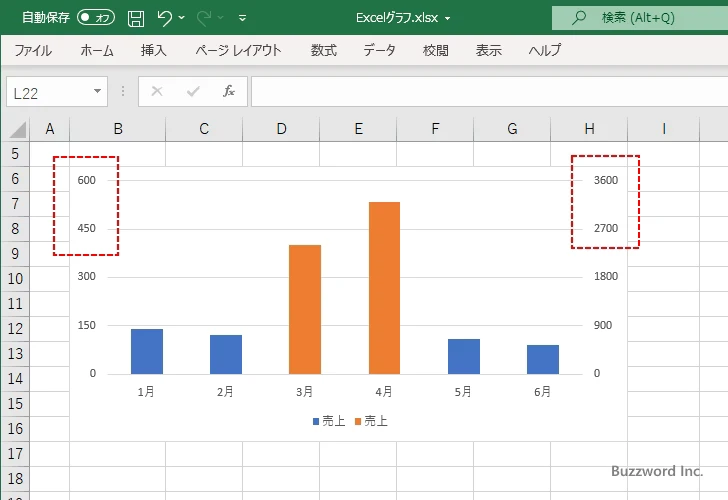Click the Select All corner triangle
Image resolution: width=728 pixels, height=500 pixels.
click(x=17, y=130)
